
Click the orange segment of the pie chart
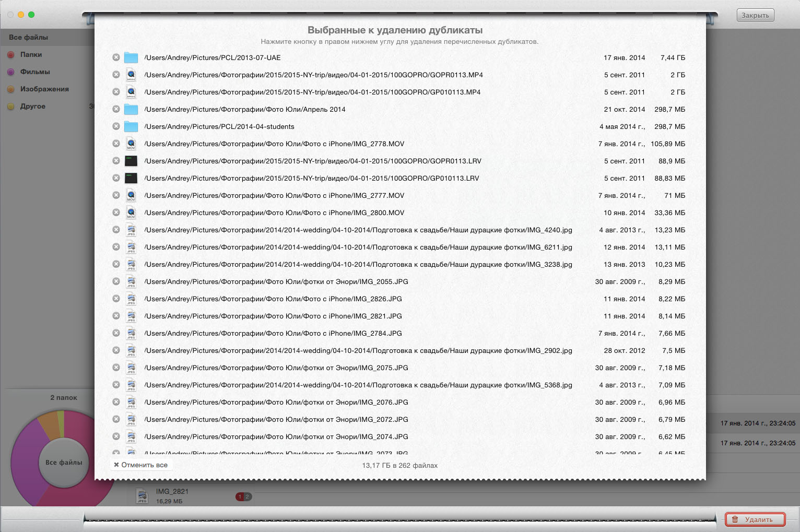(50, 424)
